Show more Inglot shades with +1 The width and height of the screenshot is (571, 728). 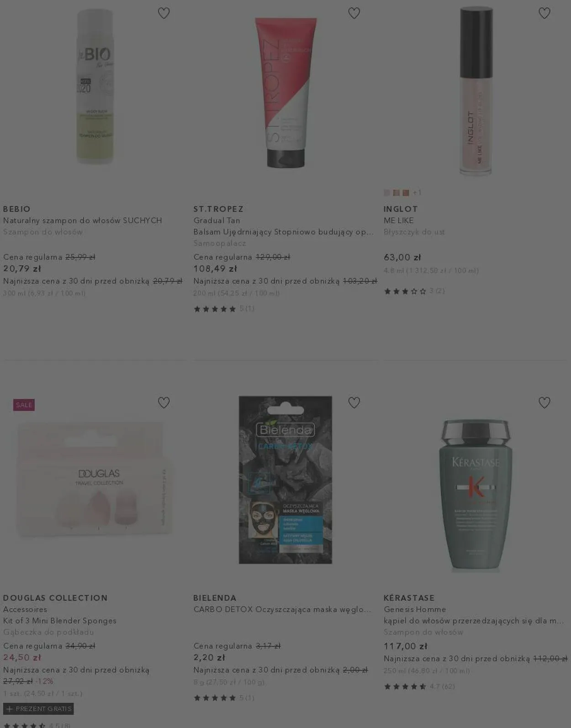pyautogui.click(x=417, y=193)
